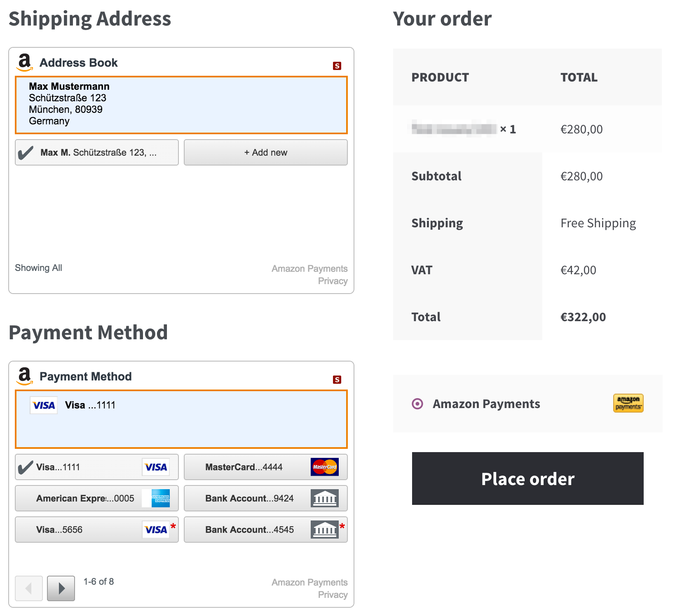The width and height of the screenshot is (675, 616).
Task: Select the Max M. Schützstraße address option
Action: pyautogui.click(x=97, y=152)
